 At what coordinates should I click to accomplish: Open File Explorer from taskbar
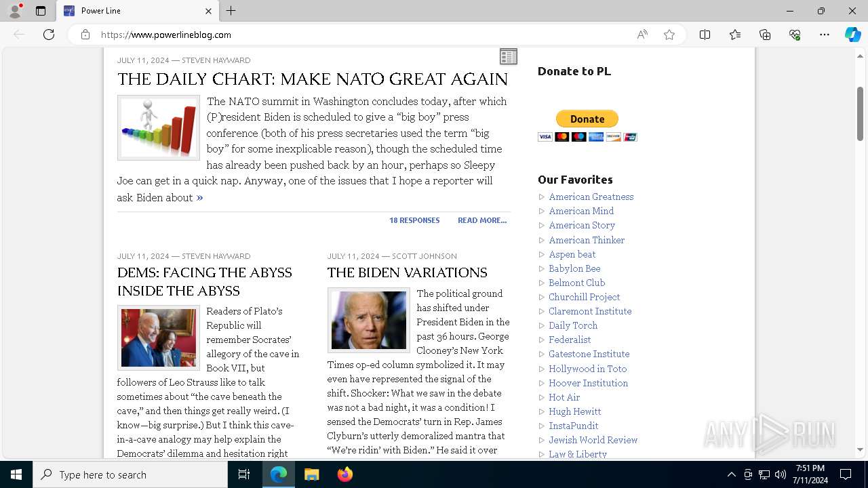point(311,474)
